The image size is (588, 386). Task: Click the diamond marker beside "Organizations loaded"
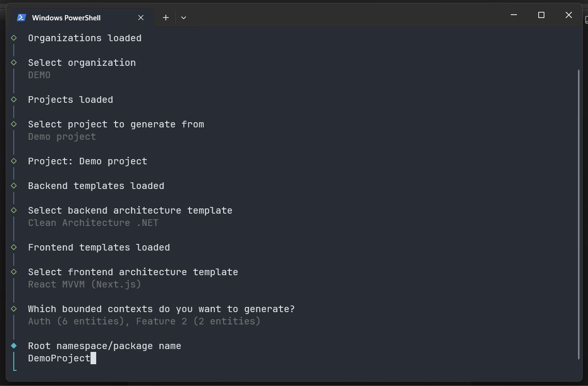pos(13,38)
